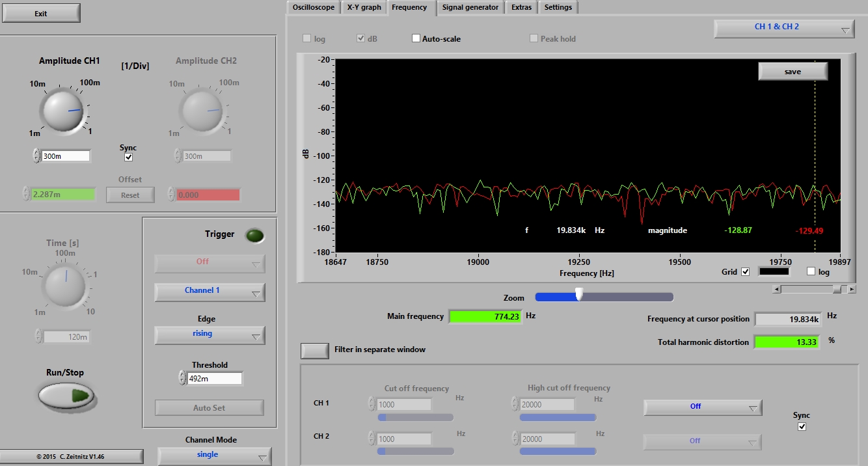Click the Zoom slider handle

[579, 296]
